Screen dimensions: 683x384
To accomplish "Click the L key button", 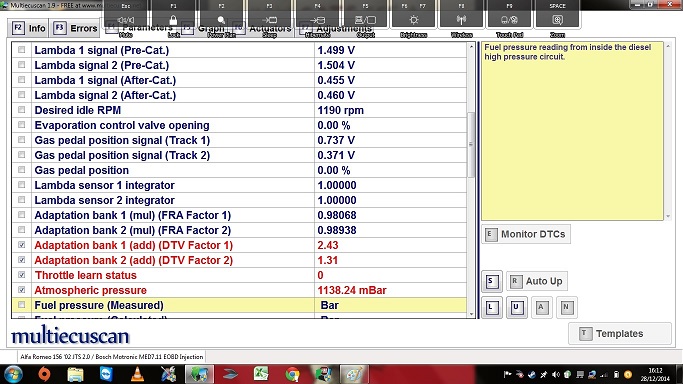I will 492,307.
